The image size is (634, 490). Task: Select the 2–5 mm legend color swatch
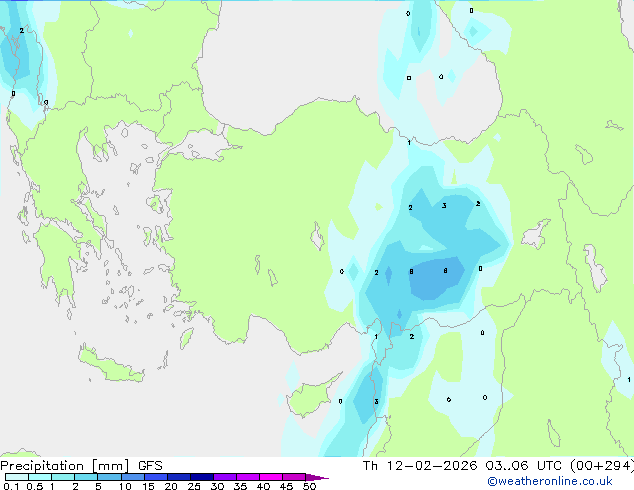(x=86, y=477)
